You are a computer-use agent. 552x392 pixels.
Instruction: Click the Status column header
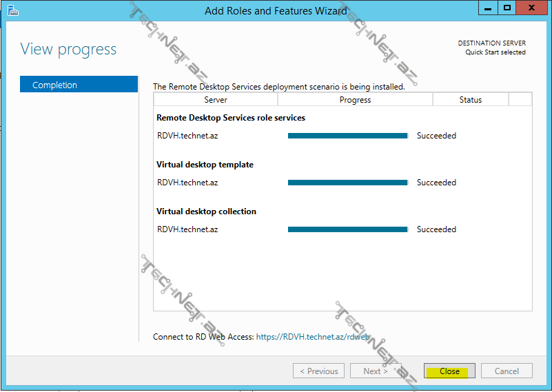point(470,100)
